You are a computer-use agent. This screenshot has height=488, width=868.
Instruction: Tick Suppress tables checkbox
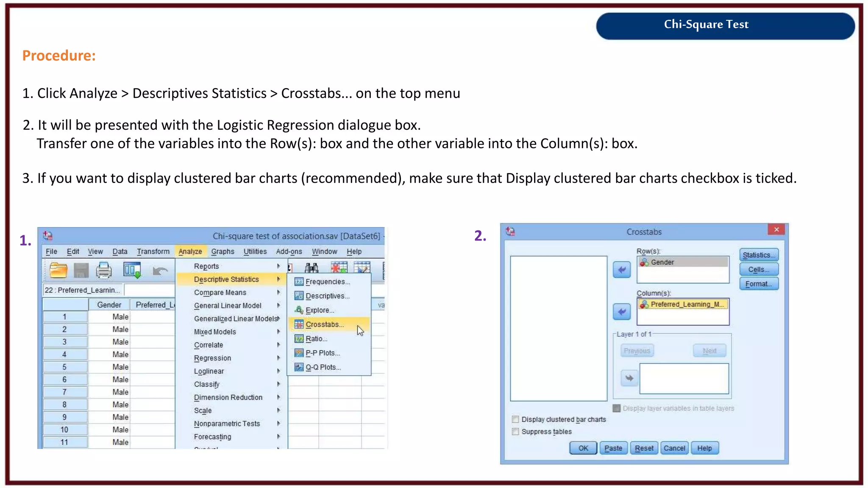point(515,432)
